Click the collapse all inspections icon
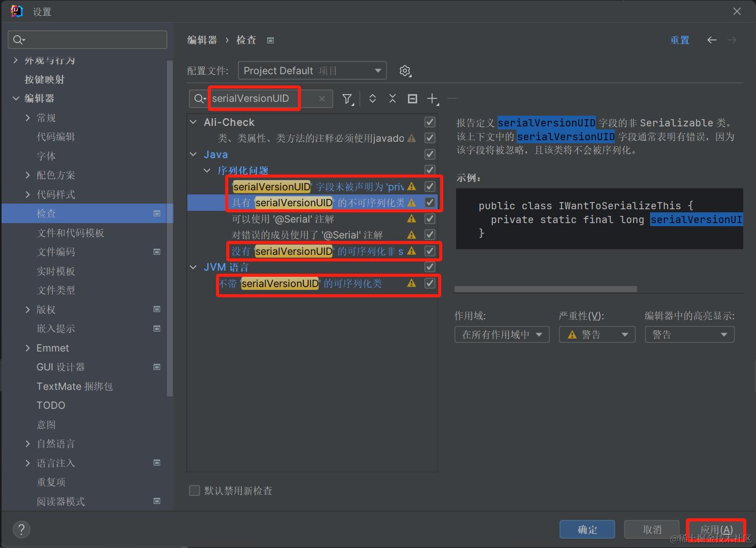This screenshot has height=548, width=756. [393, 99]
